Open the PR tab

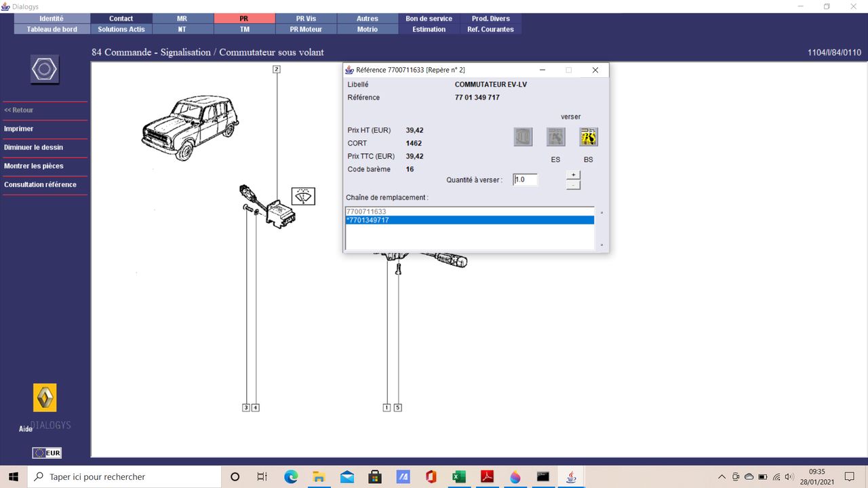tap(244, 18)
